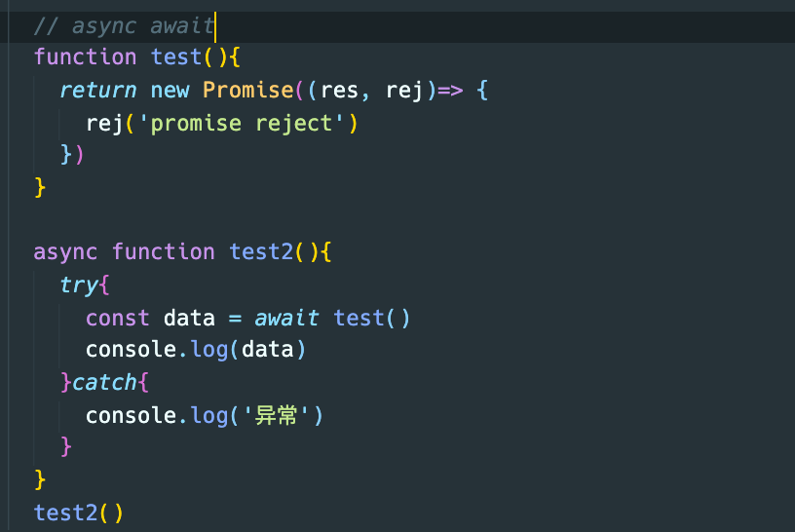Click the catch keyword
795x532 pixels.
(105, 382)
